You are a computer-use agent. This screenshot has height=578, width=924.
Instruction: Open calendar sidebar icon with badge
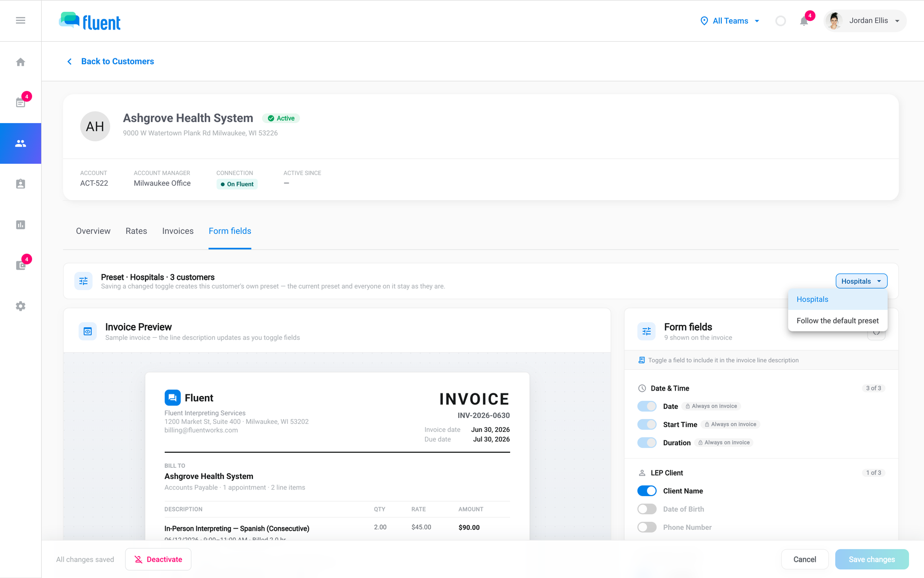click(20, 103)
